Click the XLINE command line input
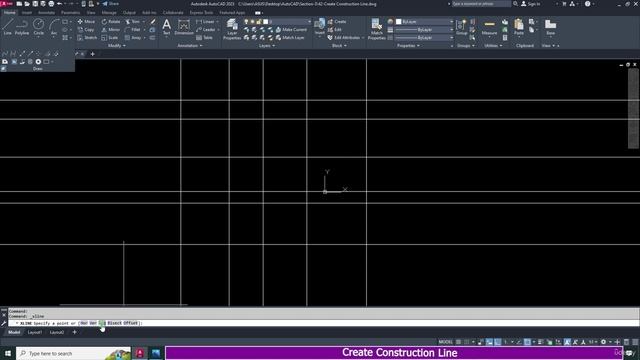 (x=323, y=323)
